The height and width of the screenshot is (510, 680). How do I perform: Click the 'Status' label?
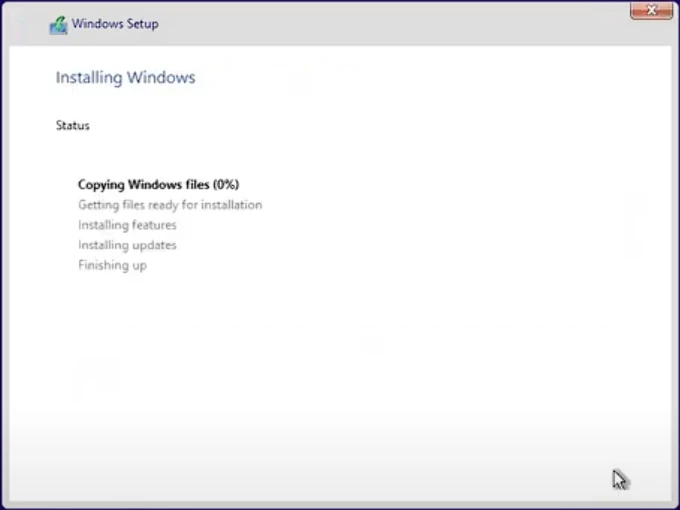pos(72,125)
